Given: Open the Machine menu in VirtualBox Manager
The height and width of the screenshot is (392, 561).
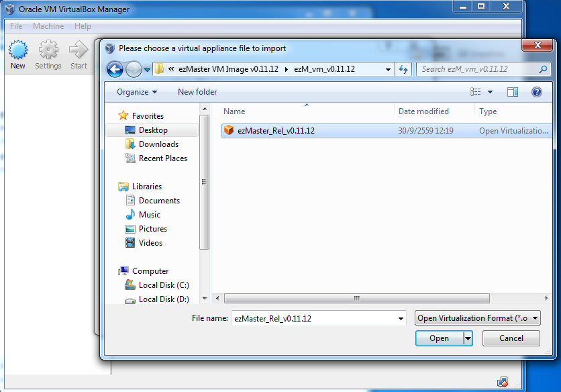Looking at the screenshot, I should click(x=48, y=26).
